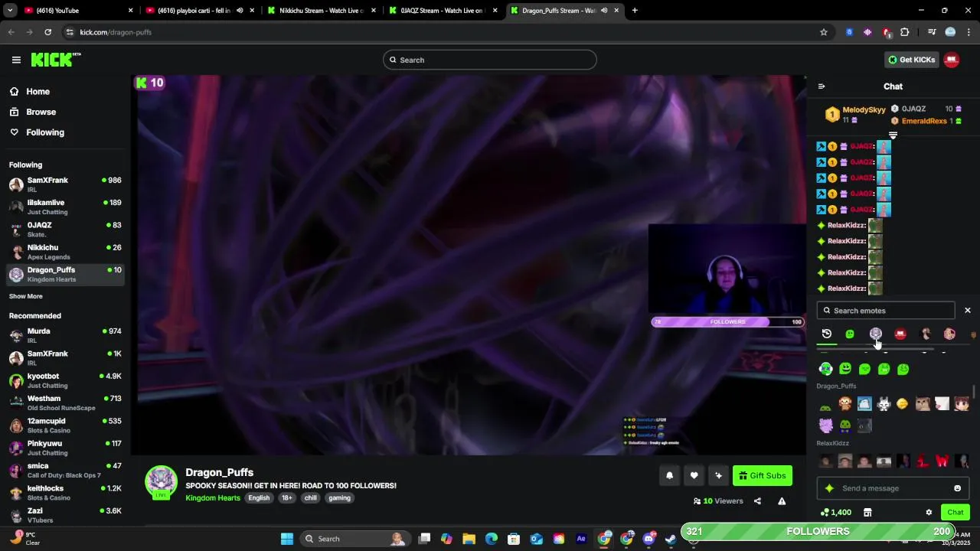The width and height of the screenshot is (980, 551).
Task: Click the English tag
Action: (259, 498)
